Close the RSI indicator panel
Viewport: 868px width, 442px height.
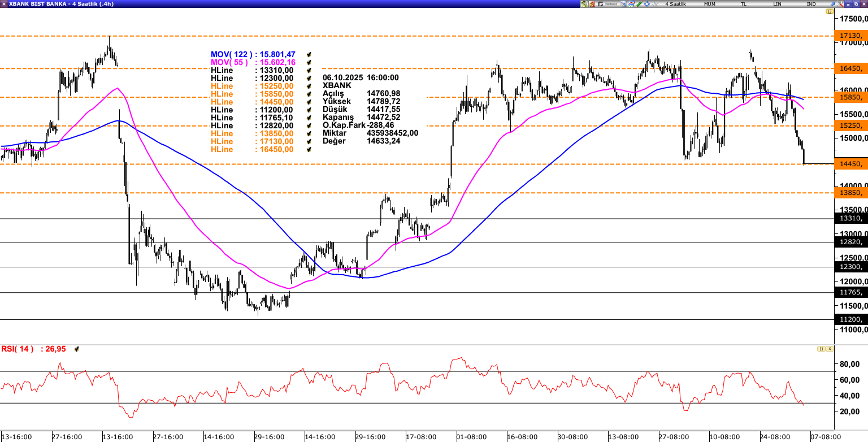click(829, 349)
